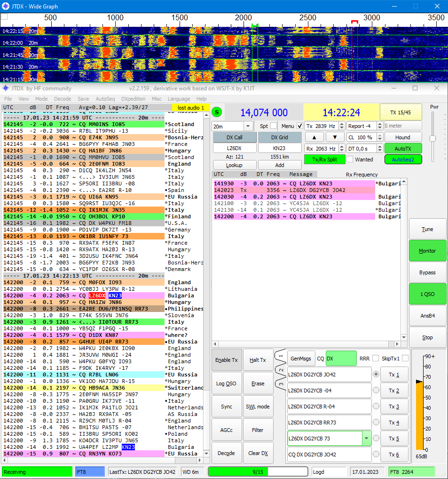Click the Stop button
This screenshot has height=479, width=448.
[x=427, y=337]
